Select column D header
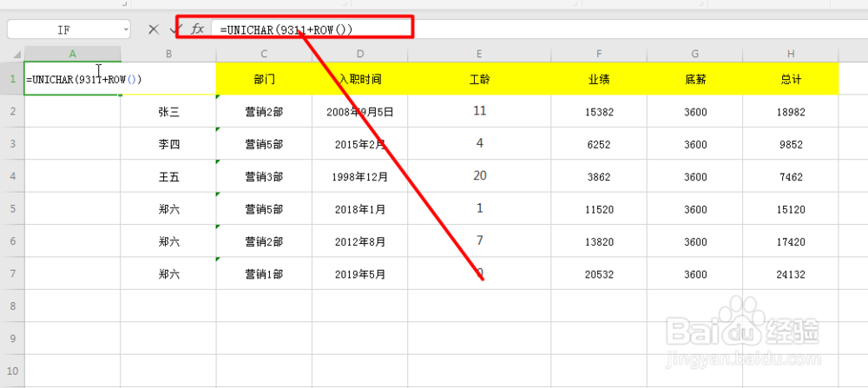The width and height of the screenshot is (868, 388). coord(360,54)
